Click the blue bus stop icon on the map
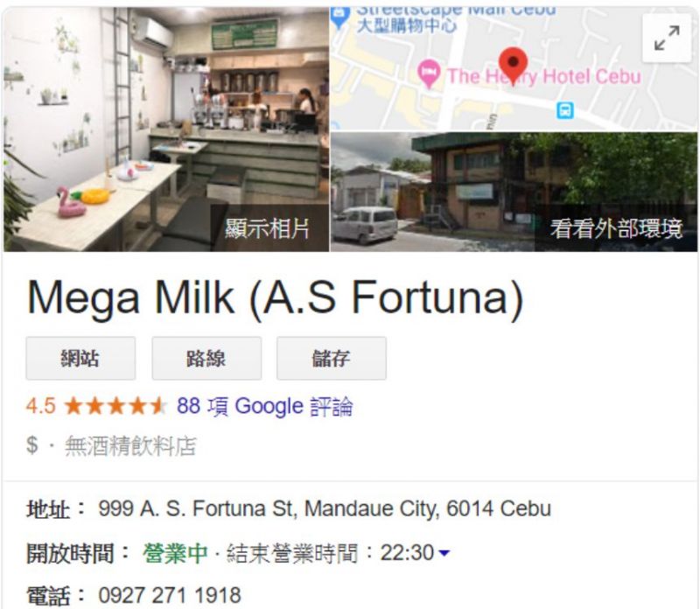This screenshot has width=700, height=609. [x=565, y=110]
